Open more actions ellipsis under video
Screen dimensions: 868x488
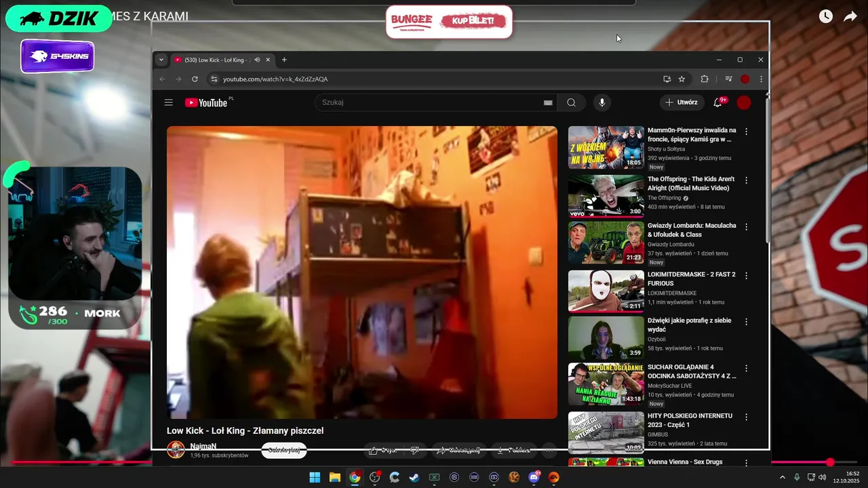coord(549,450)
